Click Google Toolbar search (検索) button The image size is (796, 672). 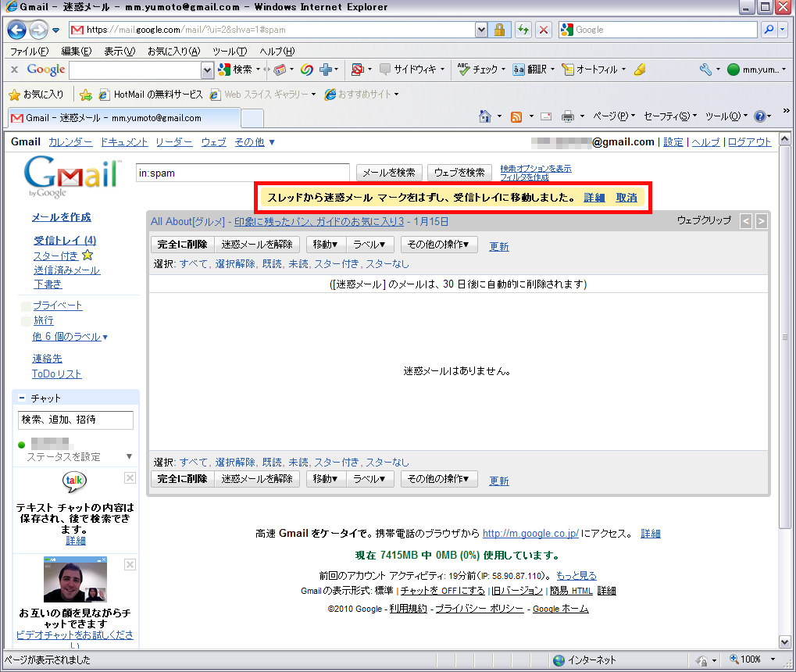(x=235, y=70)
